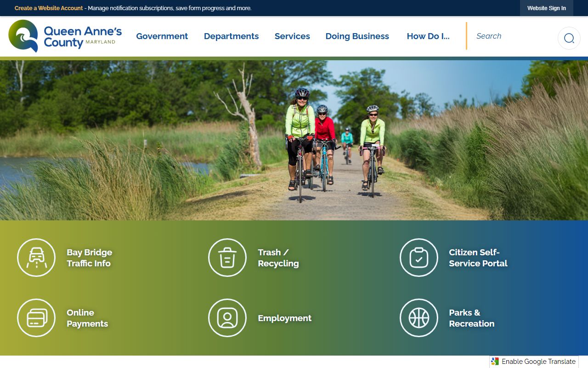
Task: Click the Online Payments credit card icon
Action: point(36,318)
